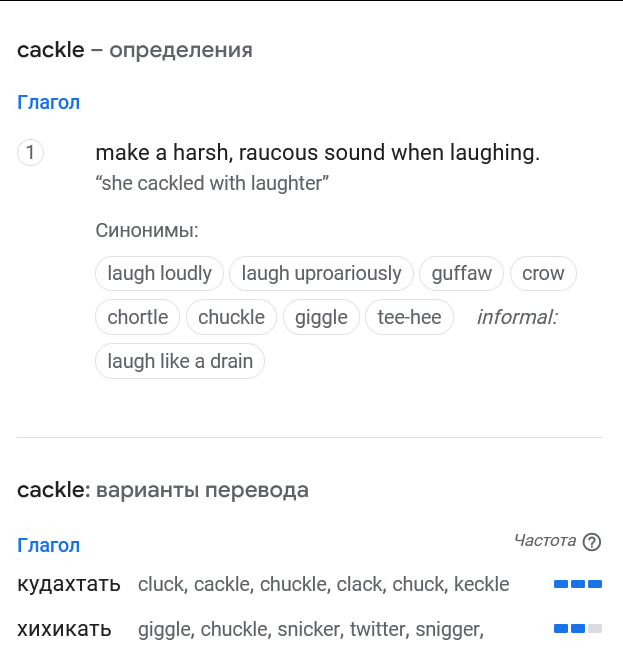Image resolution: width=623 pixels, height=653 pixels.
Task: Click the frequency bar for кудахтать
Action: tap(578, 584)
